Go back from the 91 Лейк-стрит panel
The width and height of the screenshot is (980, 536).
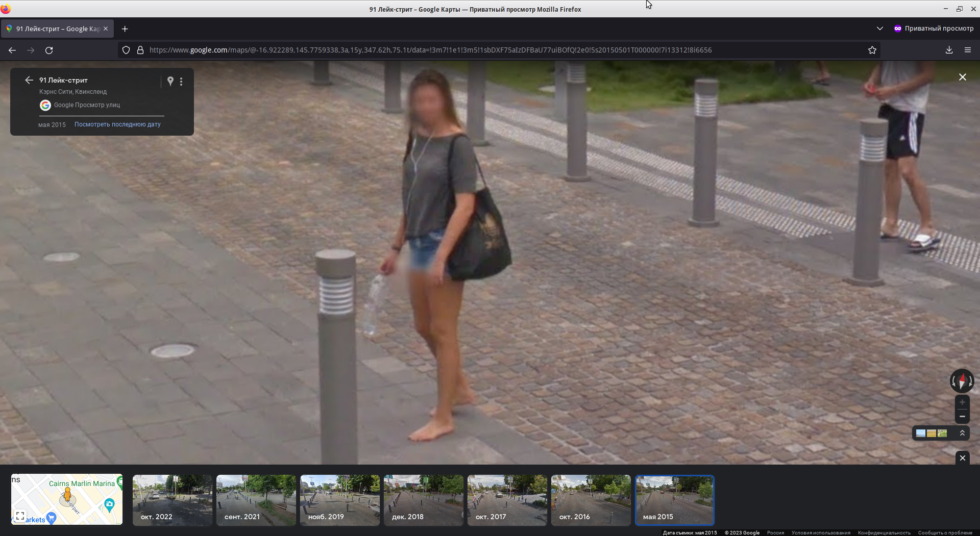29,80
